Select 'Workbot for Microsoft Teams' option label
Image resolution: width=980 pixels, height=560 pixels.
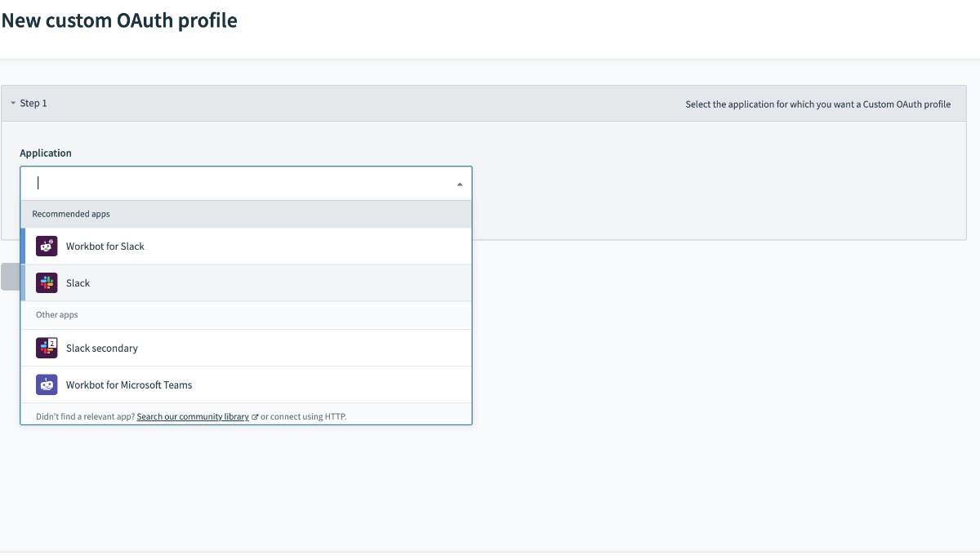click(x=129, y=385)
